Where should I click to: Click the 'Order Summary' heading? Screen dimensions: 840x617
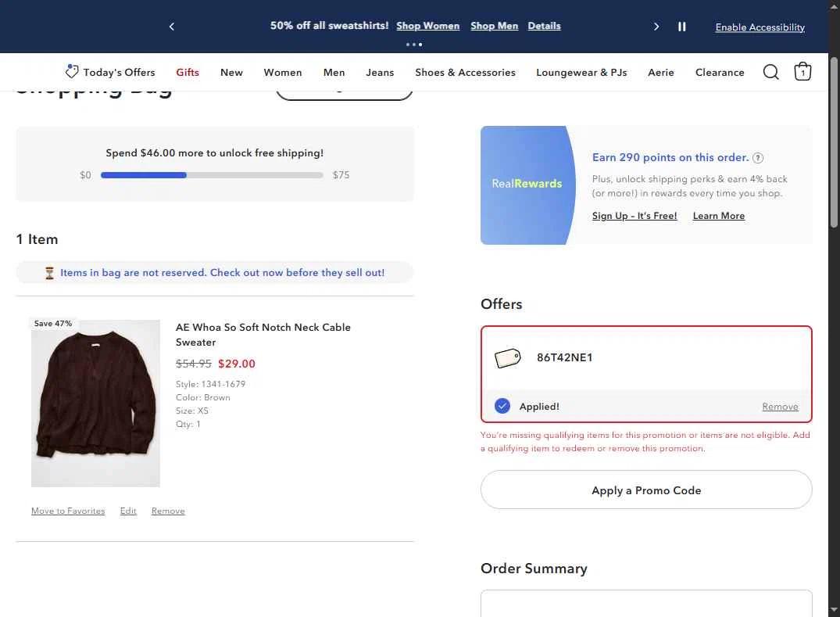point(534,569)
